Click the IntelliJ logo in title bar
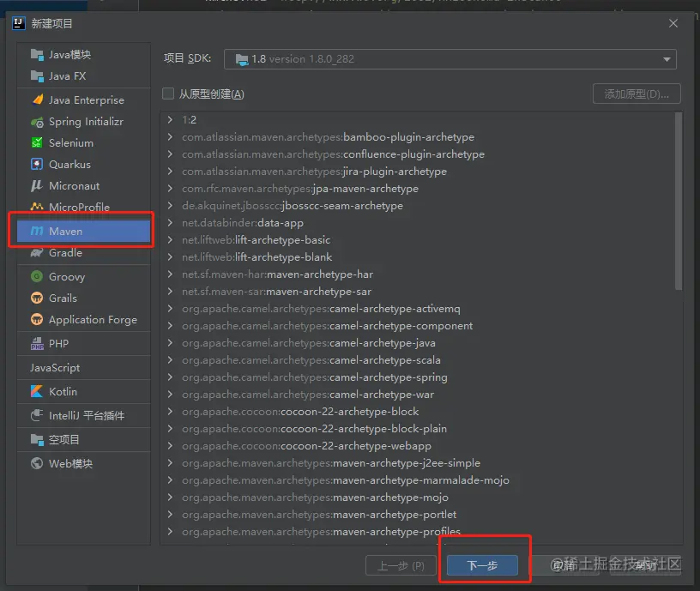The width and height of the screenshot is (700, 591). coord(18,23)
